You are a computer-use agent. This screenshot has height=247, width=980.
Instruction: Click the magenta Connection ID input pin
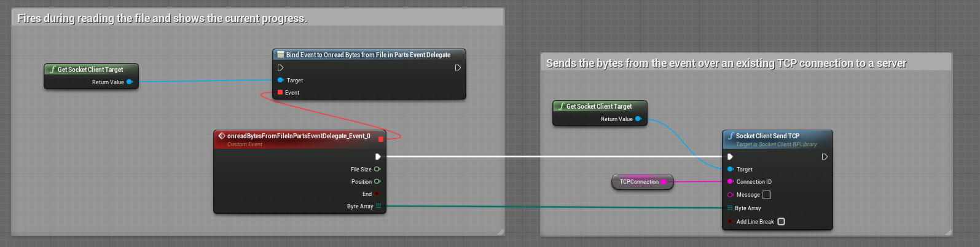pos(730,182)
